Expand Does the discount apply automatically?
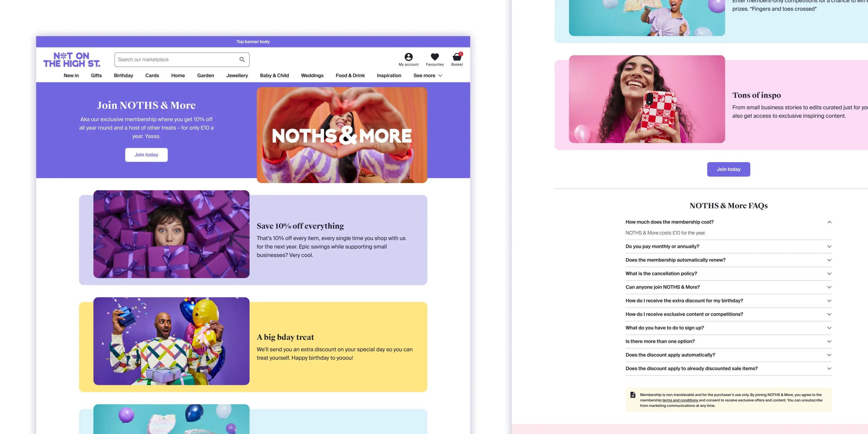The image size is (868, 434). [729, 355]
